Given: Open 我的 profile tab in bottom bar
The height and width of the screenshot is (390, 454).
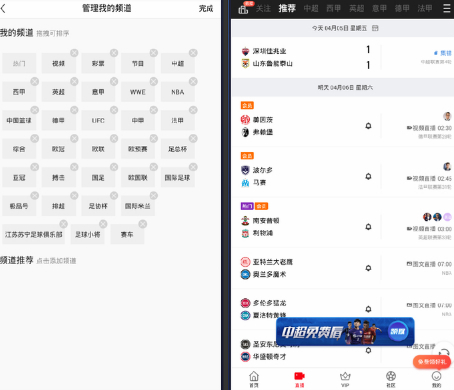Looking at the screenshot, I should tap(436, 379).
